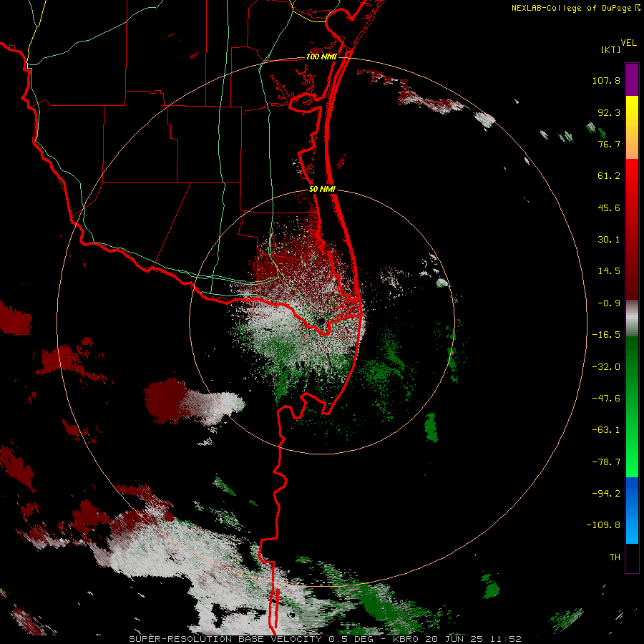
Task: Click the -0.9 velocity scale value
Action: coord(609,303)
